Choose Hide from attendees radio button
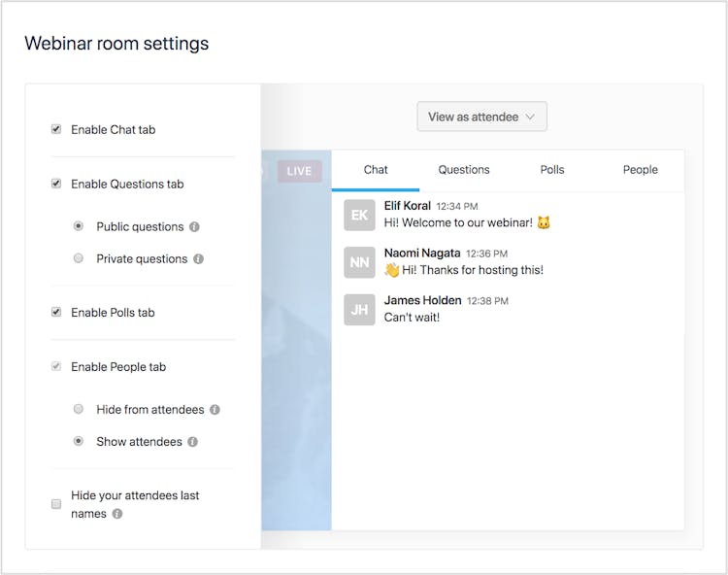The height and width of the screenshot is (575, 728). (x=79, y=409)
